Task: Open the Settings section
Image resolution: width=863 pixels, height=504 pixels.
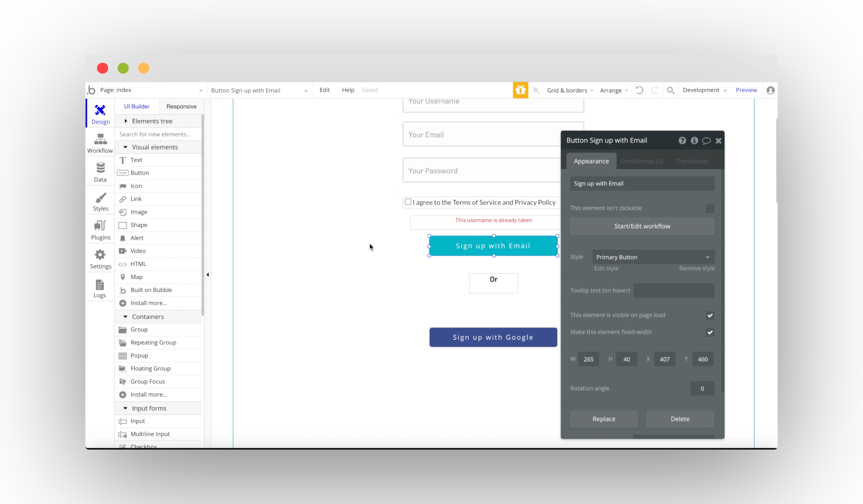Action: (100, 259)
